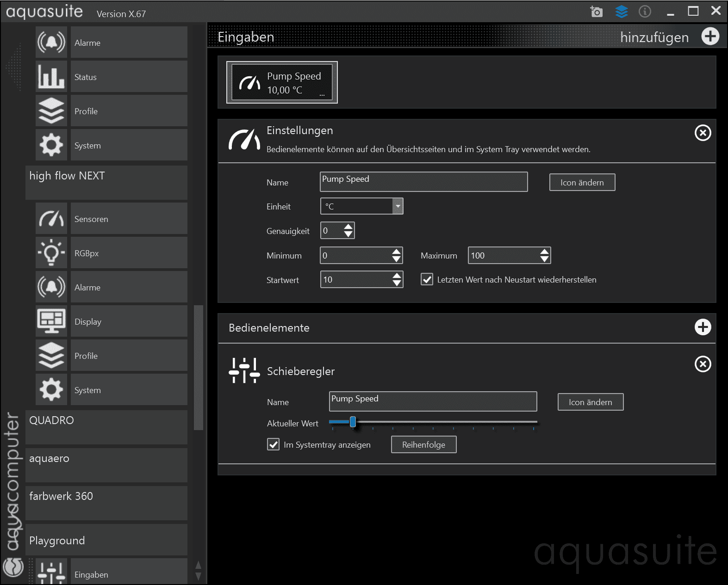
Task: Open the profiles layers icon in title bar
Action: click(621, 11)
